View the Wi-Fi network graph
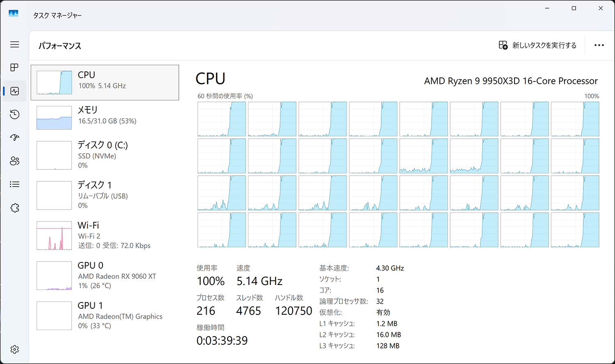The image size is (615, 364). (x=54, y=236)
